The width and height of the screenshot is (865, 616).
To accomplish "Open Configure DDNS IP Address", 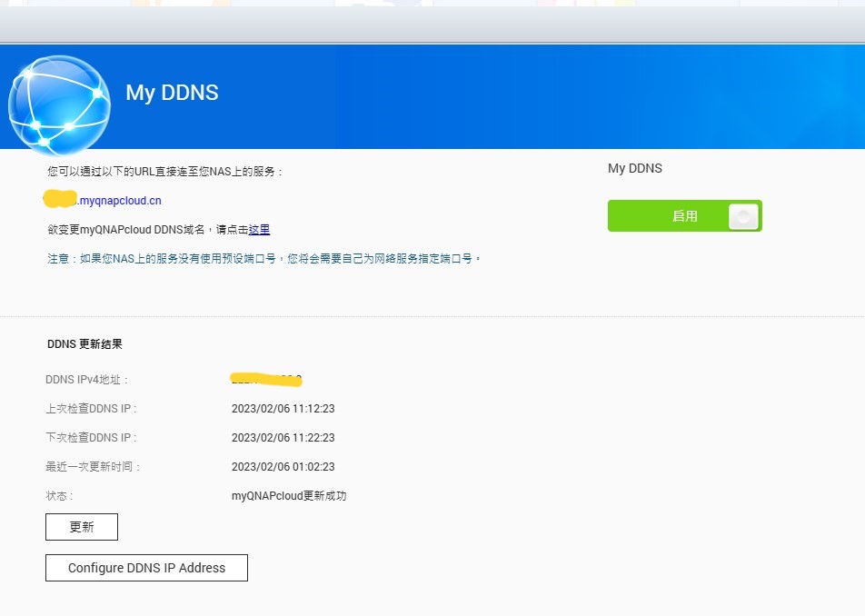I will tap(147, 568).
